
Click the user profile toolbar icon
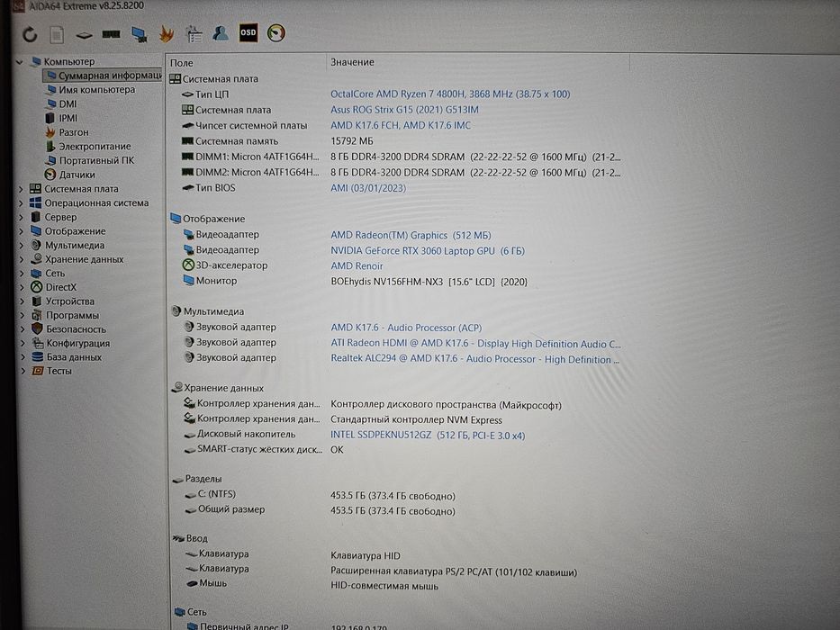[221, 33]
